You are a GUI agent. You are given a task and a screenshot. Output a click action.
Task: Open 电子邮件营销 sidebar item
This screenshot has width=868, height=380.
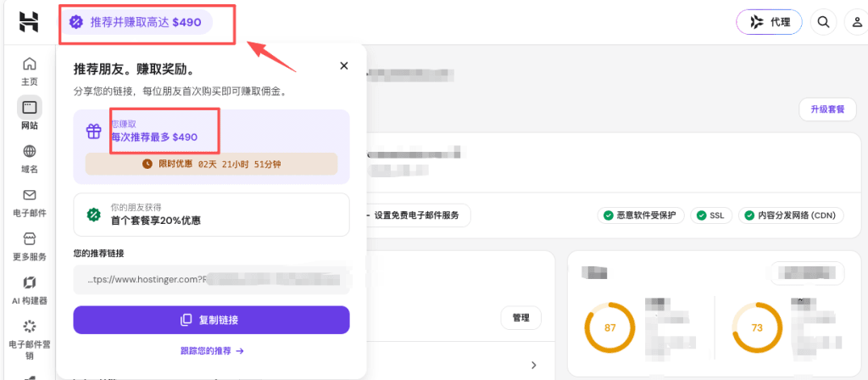coord(30,327)
